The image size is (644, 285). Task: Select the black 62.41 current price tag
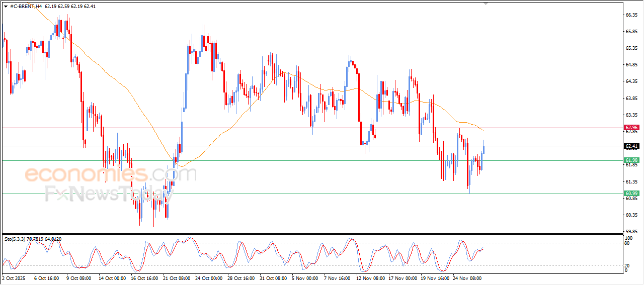631,146
